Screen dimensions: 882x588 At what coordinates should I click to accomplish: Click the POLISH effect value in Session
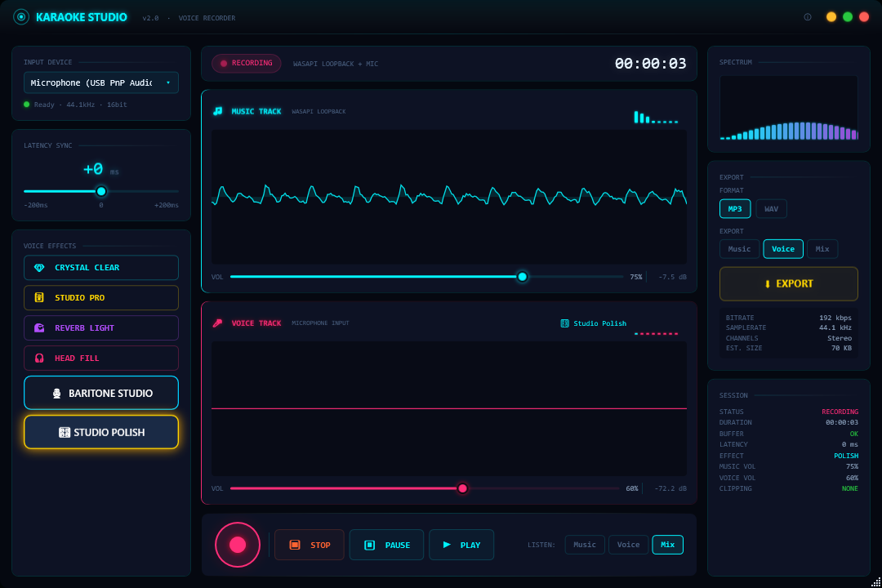click(846, 456)
